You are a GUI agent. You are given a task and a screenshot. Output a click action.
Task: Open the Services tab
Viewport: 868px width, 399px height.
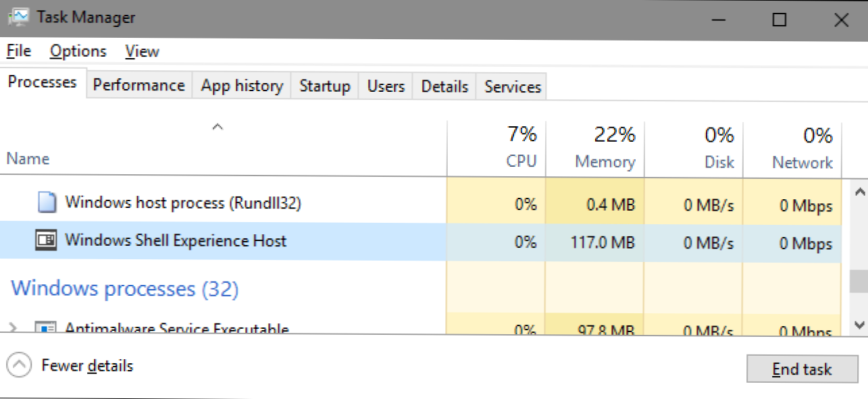coord(512,86)
